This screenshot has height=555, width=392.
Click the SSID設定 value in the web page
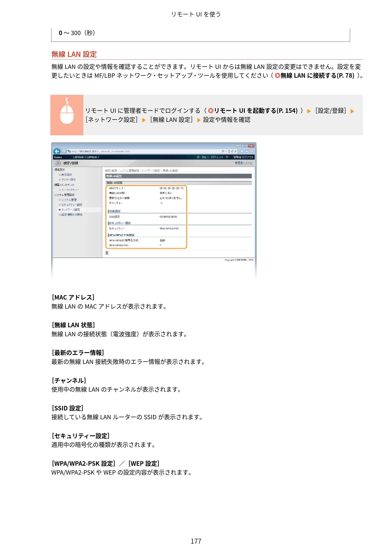point(168,217)
